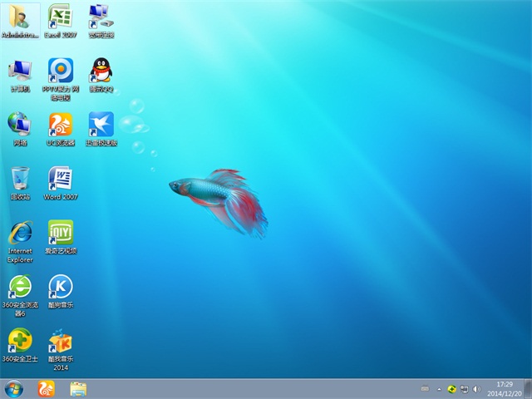Open the Administrator folder on the desktop
532x399 pixels.
(20, 21)
